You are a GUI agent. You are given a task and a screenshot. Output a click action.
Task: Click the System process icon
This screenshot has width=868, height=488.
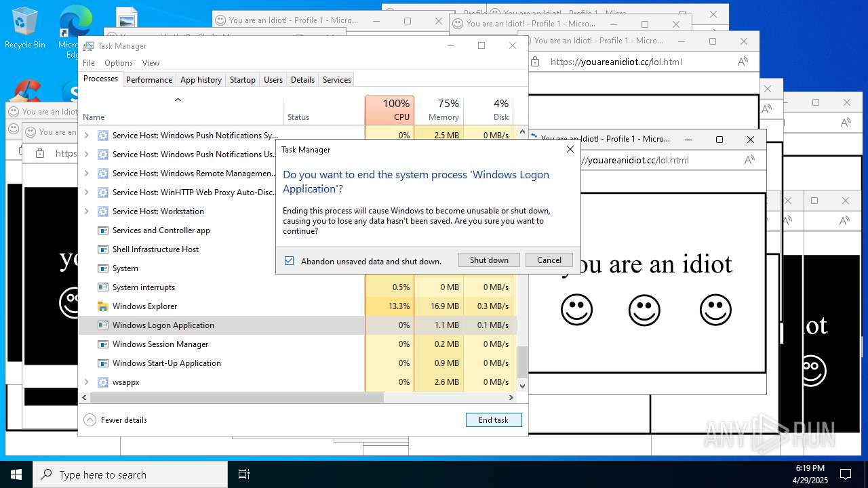pyautogui.click(x=103, y=268)
